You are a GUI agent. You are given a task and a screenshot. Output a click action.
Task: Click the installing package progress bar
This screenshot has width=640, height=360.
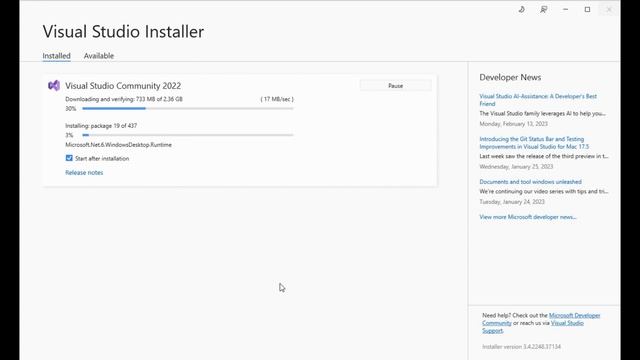click(x=188, y=135)
